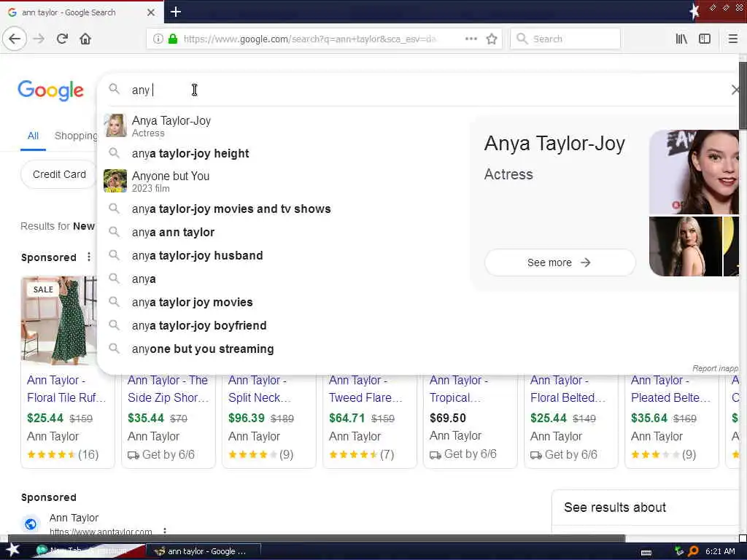Viewport: 747px width, 560px height.
Task: Show site information icon in the address bar
Action: (158, 39)
